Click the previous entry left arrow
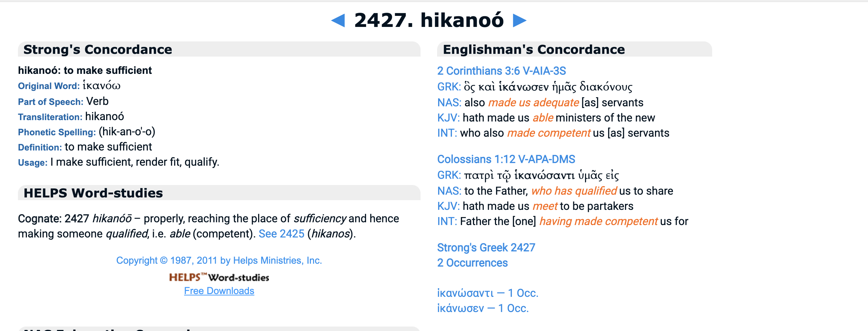868x331 pixels. (x=338, y=20)
